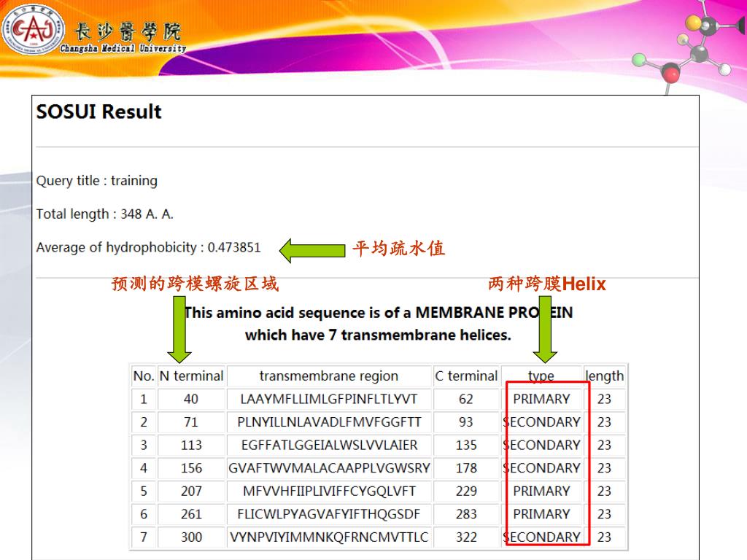This screenshot has height=560, width=747.
Task: Click N terminal value 261
Action: [191, 514]
